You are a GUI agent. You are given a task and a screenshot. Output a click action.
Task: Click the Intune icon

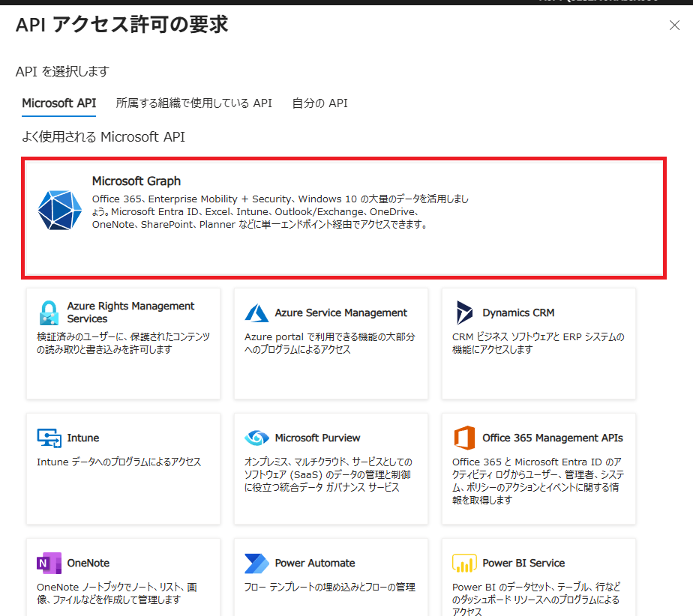click(46, 438)
